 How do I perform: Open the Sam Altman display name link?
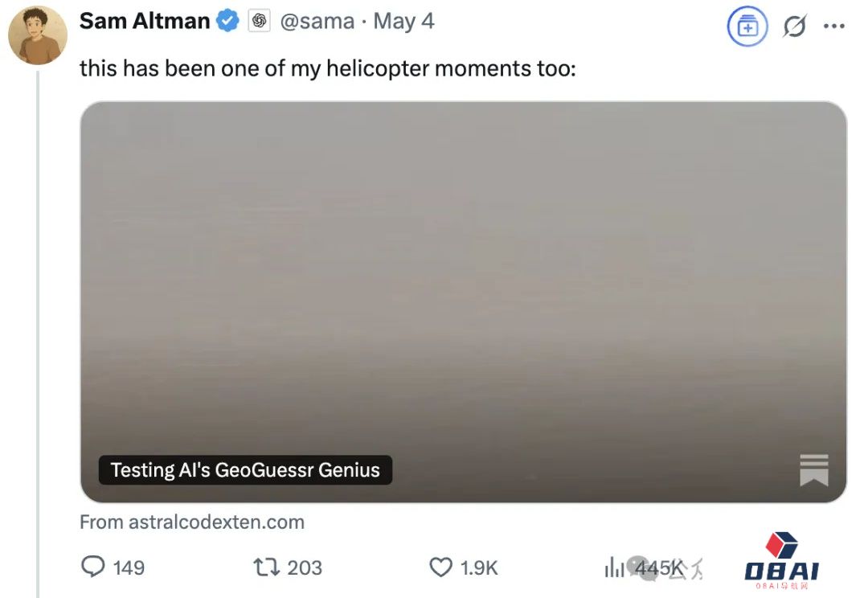[145, 22]
